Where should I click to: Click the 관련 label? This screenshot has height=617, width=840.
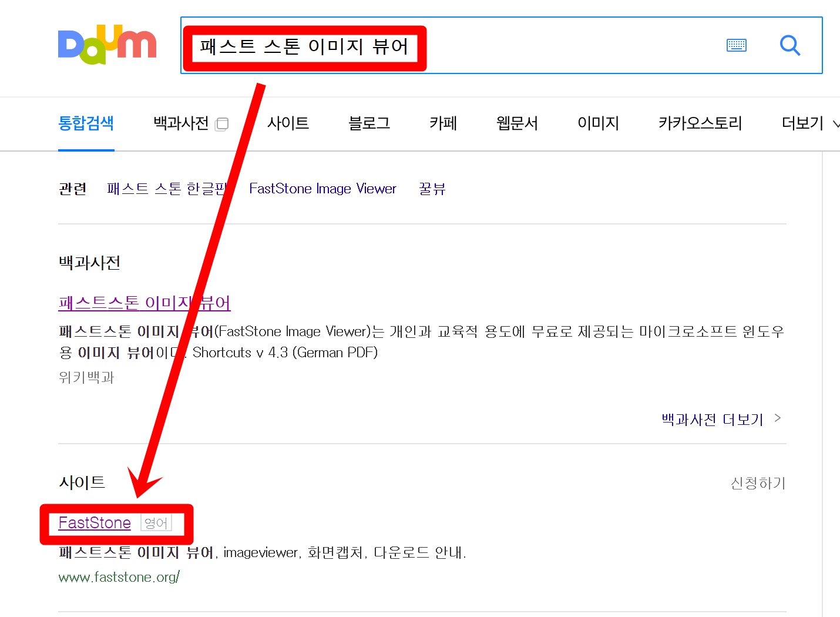click(73, 189)
